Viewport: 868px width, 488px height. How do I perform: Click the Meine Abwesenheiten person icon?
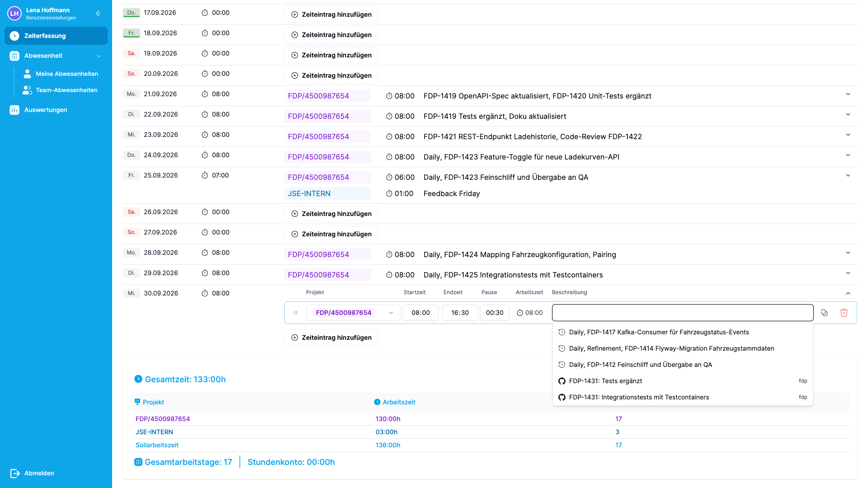tap(27, 74)
